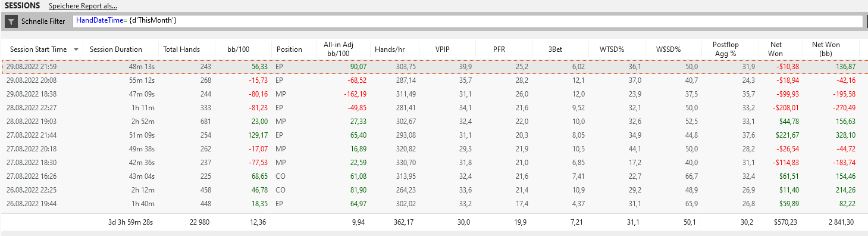
Task: Sort by Total Hands column
Action: pos(181,49)
